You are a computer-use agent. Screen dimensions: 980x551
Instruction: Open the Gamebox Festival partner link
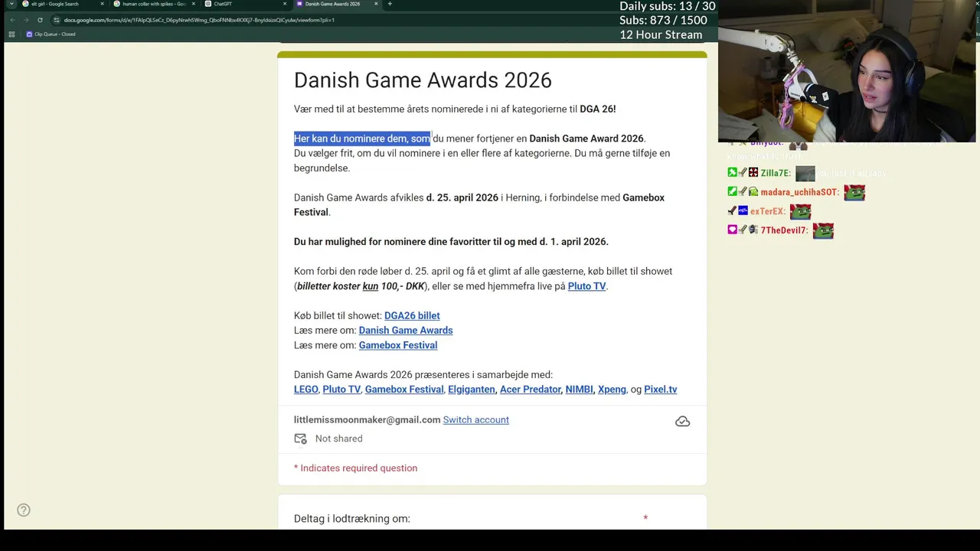click(404, 390)
